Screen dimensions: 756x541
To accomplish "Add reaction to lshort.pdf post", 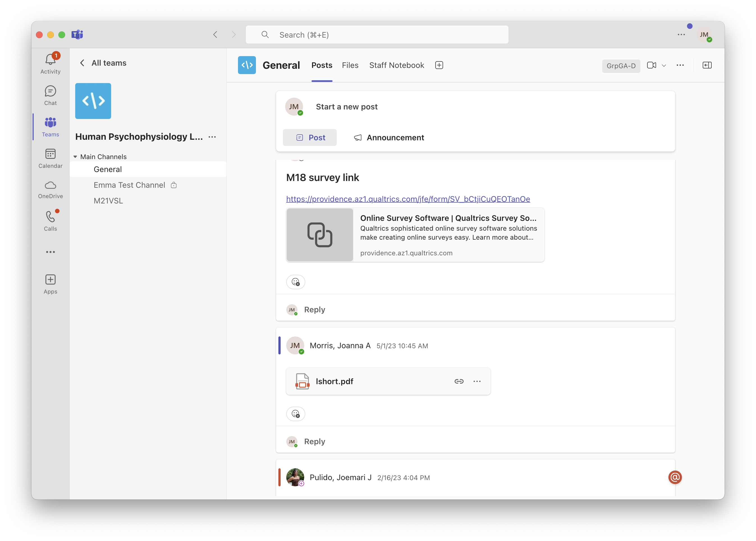I will (295, 414).
